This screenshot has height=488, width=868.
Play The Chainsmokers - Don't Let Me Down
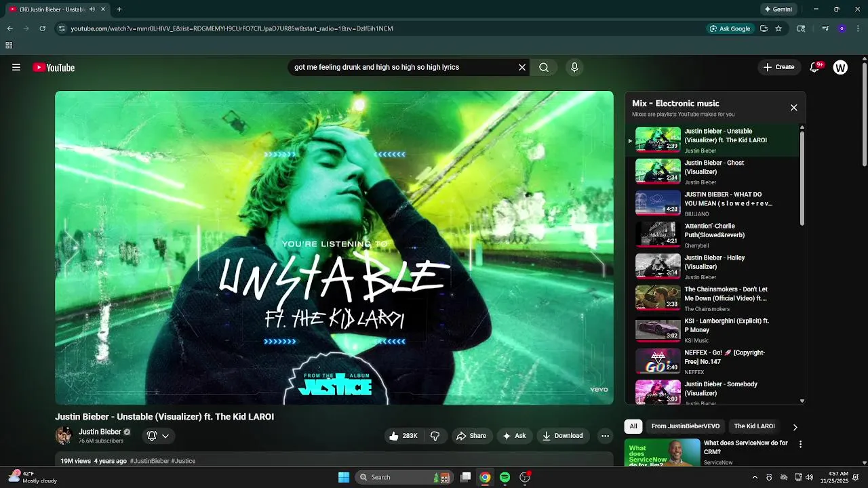pyautogui.click(x=712, y=298)
